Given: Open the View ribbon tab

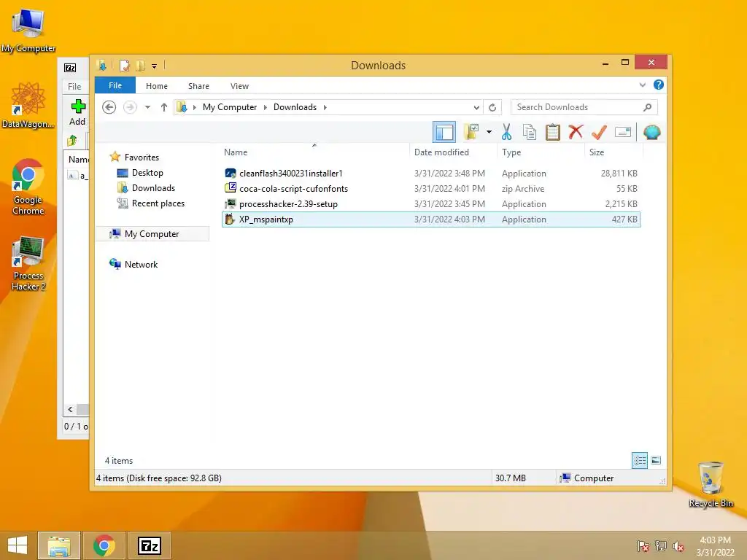Looking at the screenshot, I should tap(239, 86).
